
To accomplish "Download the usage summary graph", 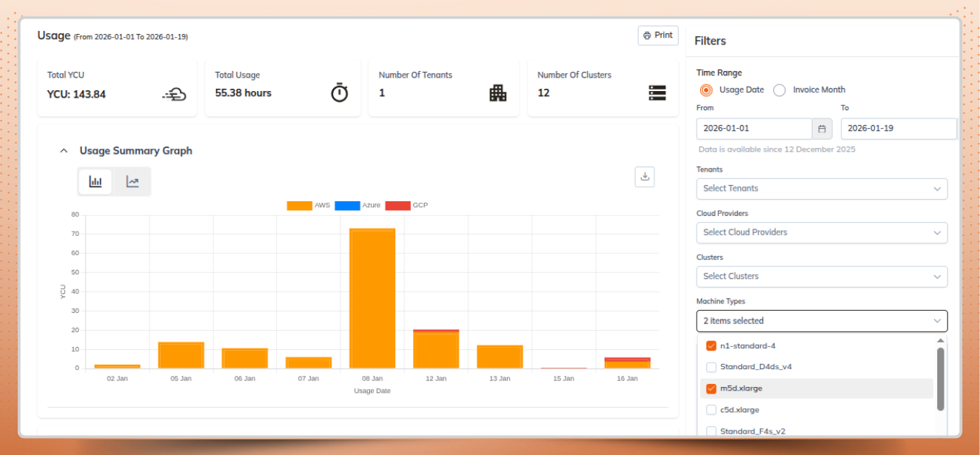I will coord(645,177).
